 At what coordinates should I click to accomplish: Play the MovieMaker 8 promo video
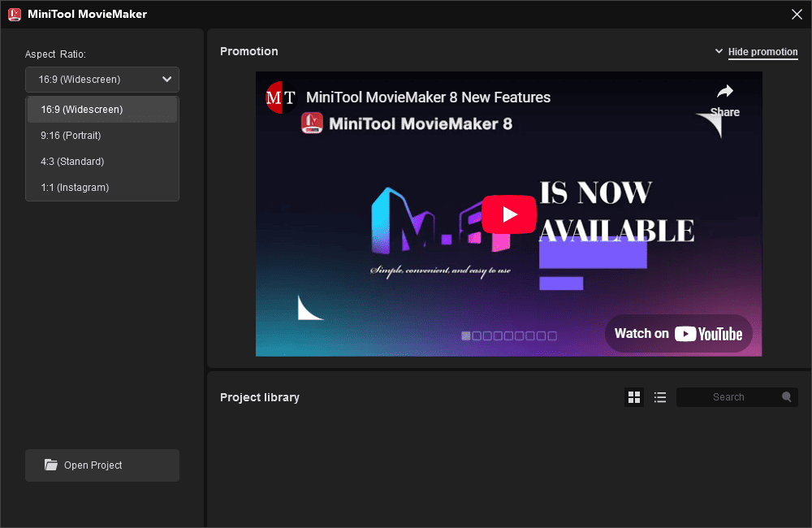click(509, 214)
